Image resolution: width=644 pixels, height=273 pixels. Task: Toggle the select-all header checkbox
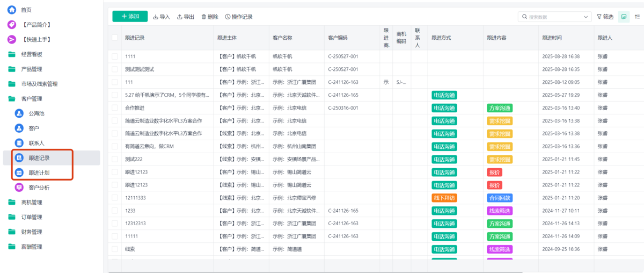pyautogui.click(x=115, y=38)
